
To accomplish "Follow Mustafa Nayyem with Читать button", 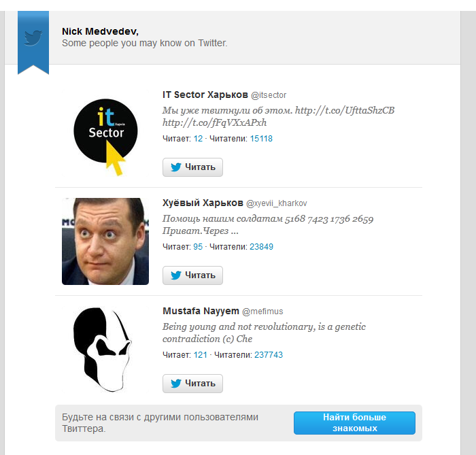I will pos(192,384).
